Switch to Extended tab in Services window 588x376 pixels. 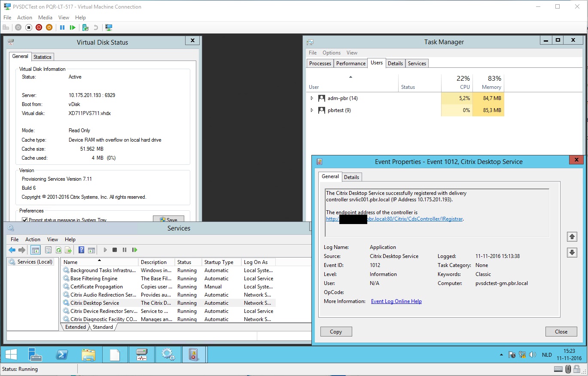76,327
